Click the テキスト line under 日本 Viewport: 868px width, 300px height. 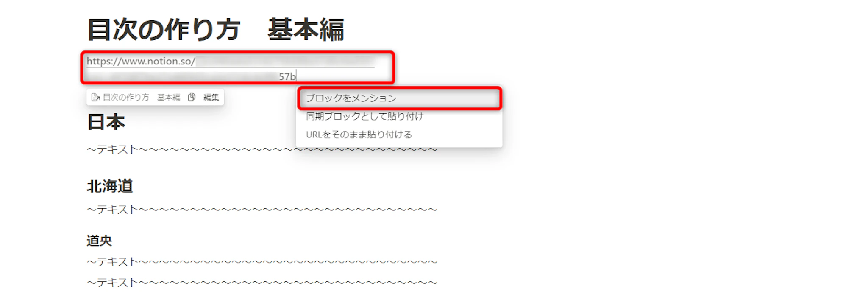[x=262, y=149]
